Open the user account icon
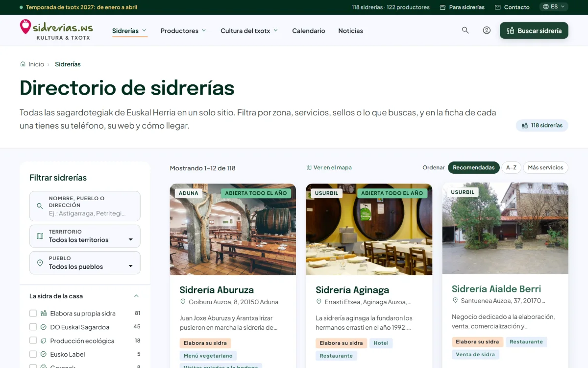 [x=487, y=30]
